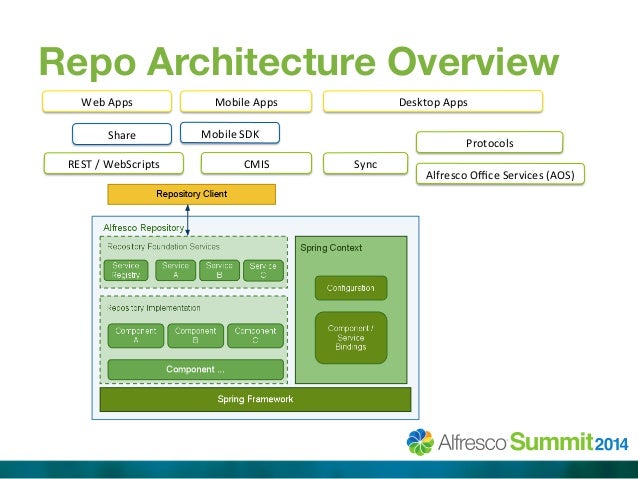
Task: Click the Desktop Apps box
Action: pyautogui.click(x=433, y=102)
